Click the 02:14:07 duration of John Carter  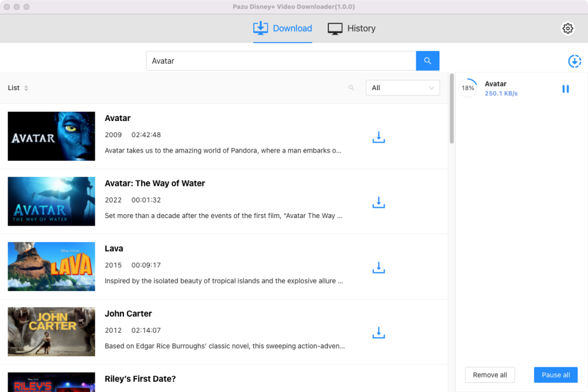coord(146,331)
